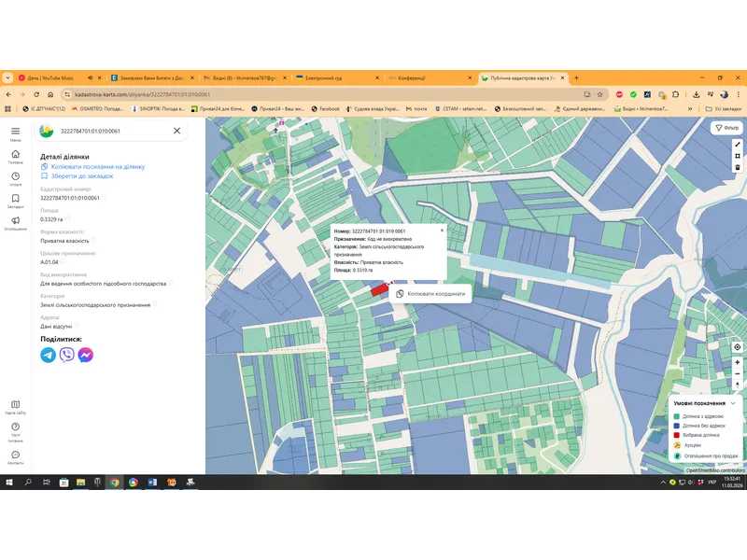Switch to the Електронний суд tab
This screenshot has width=747, height=560.
pos(323,77)
